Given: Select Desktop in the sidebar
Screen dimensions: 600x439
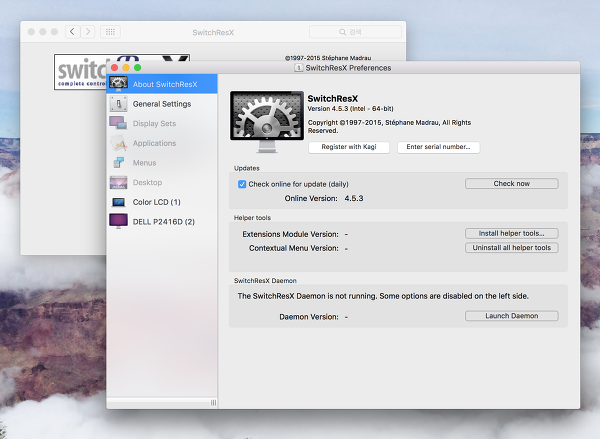Looking at the screenshot, I should [x=162, y=183].
